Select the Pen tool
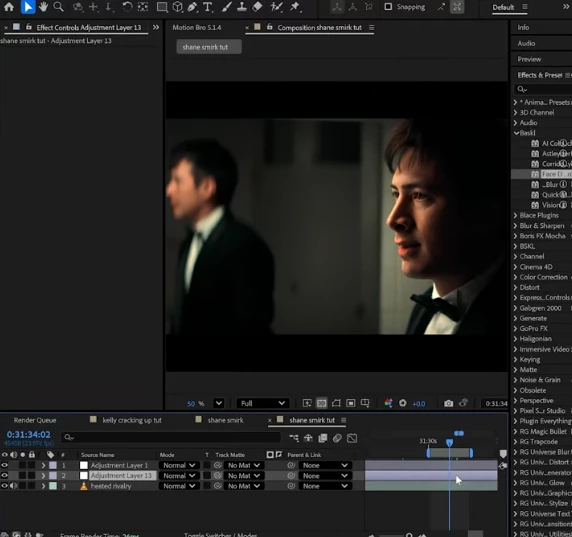 pos(192,7)
